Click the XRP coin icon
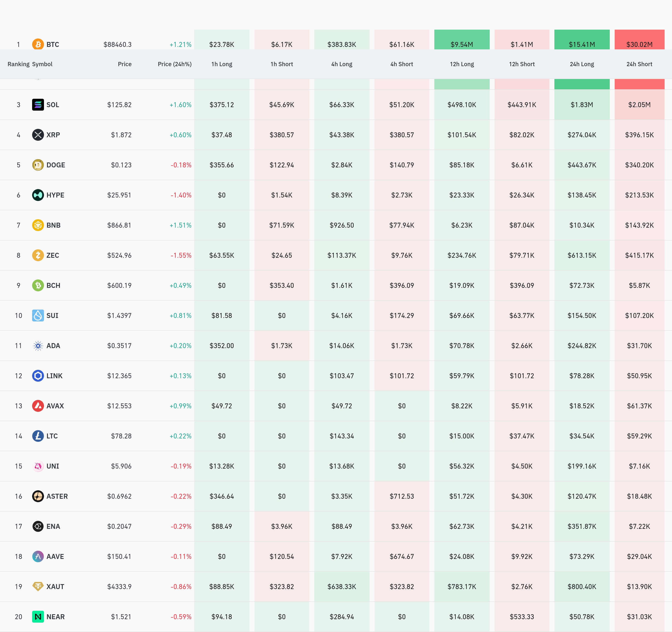The image size is (672, 632). pyautogui.click(x=38, y=135)
